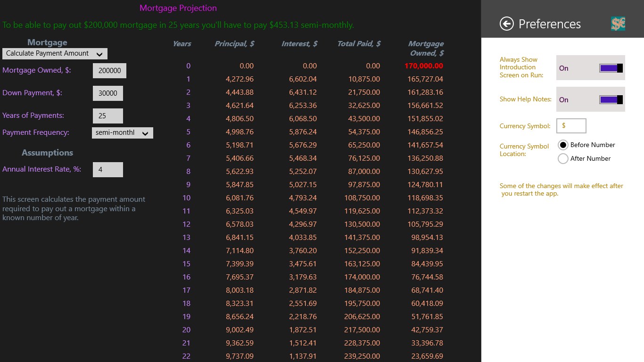Click the Currency Symbol text box

point(571,126)
